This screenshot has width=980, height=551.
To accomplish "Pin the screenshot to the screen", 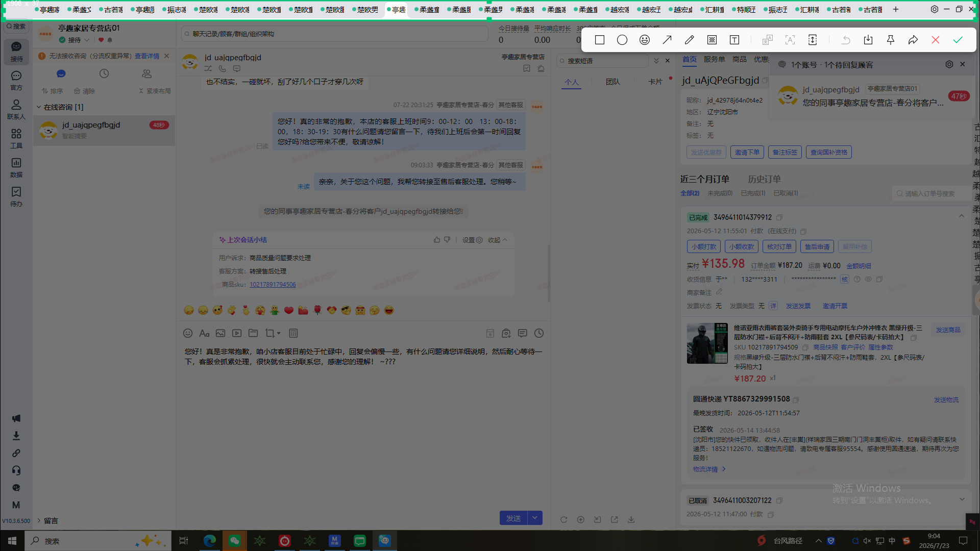I will pyautogui.click(x=891, y=40).
